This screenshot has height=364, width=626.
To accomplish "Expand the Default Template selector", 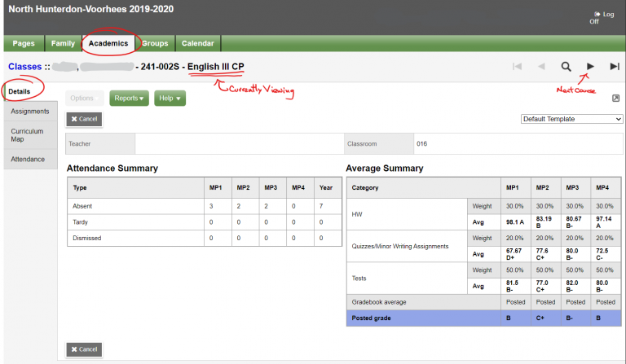I will coord(571,119).
